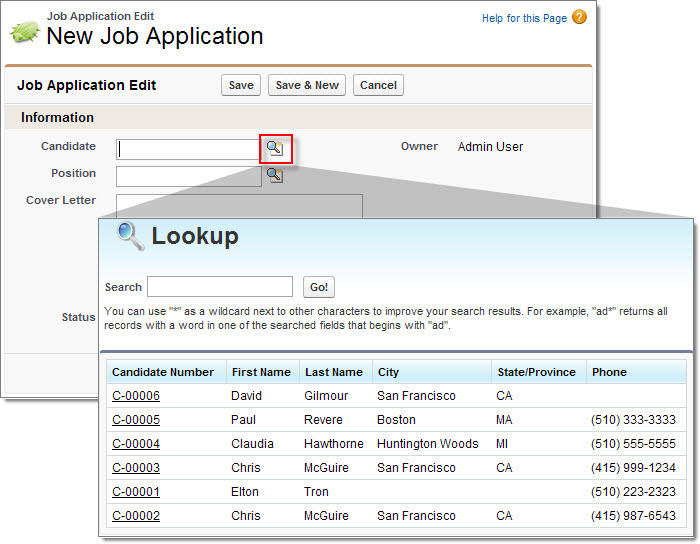
Task: Click the Save button
Action: click(x=241, y=85)
